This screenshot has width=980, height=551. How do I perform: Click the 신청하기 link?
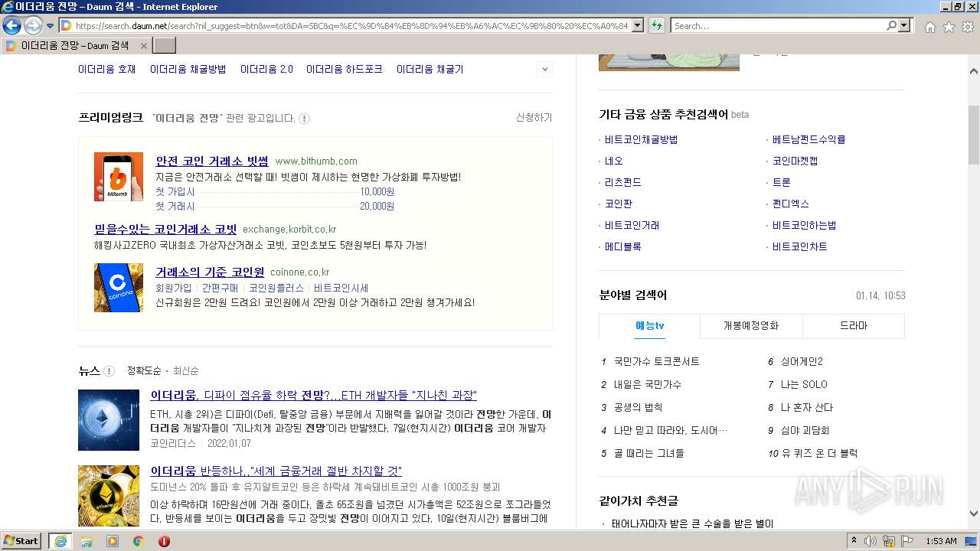point(534,118)
